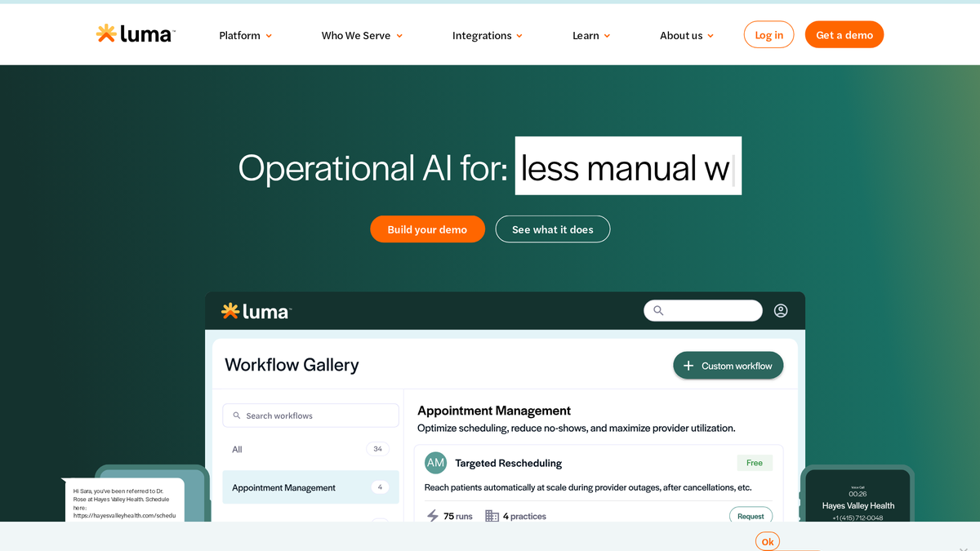Close the bottom banner with the X icon
The height and width of the screenshot is (551, 980).
tap(964, 549)
